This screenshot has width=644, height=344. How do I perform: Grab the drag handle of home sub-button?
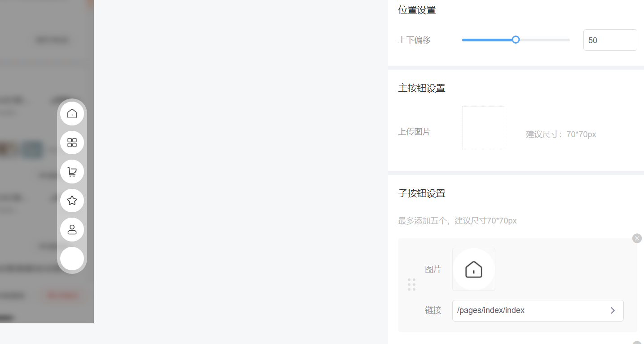[x=411, y=285]
